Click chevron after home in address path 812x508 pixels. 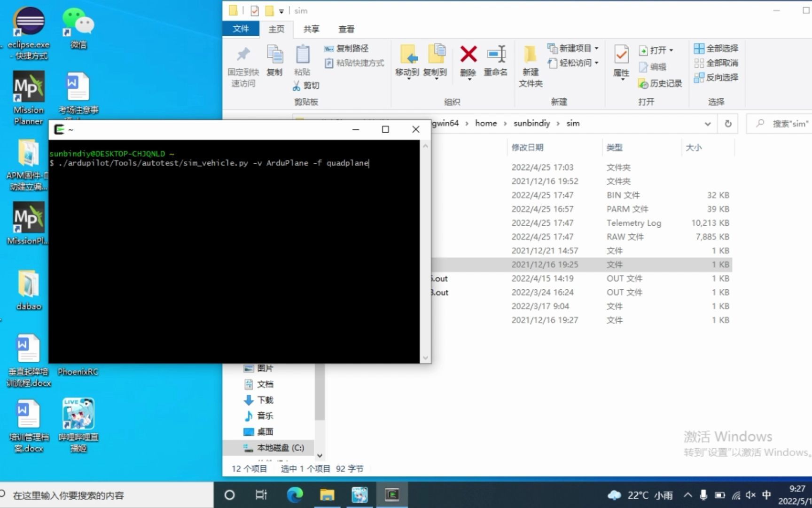[x=505, y=123]
